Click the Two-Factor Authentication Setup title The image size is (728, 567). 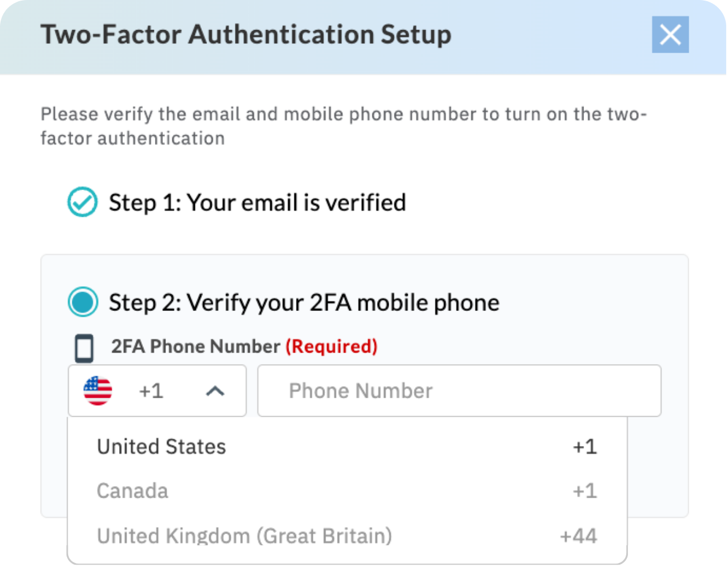tap(246, 35)
